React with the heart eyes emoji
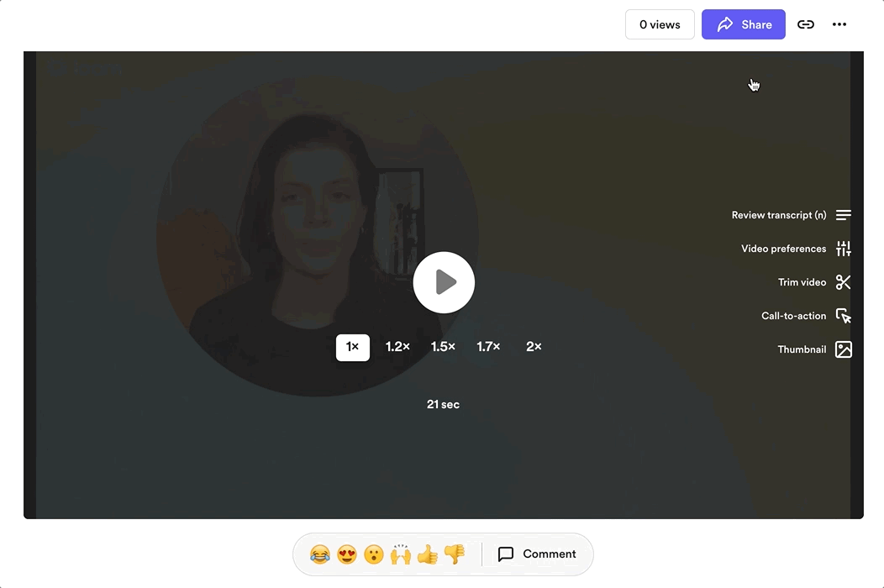This screenshot has width=884, height=588. pyautogui.click(x=346, y=554)
